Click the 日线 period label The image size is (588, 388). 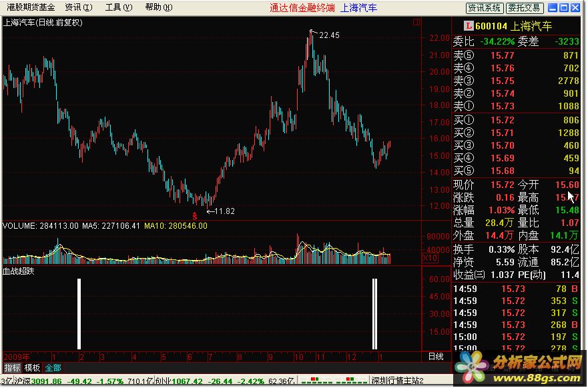[436, 357]
